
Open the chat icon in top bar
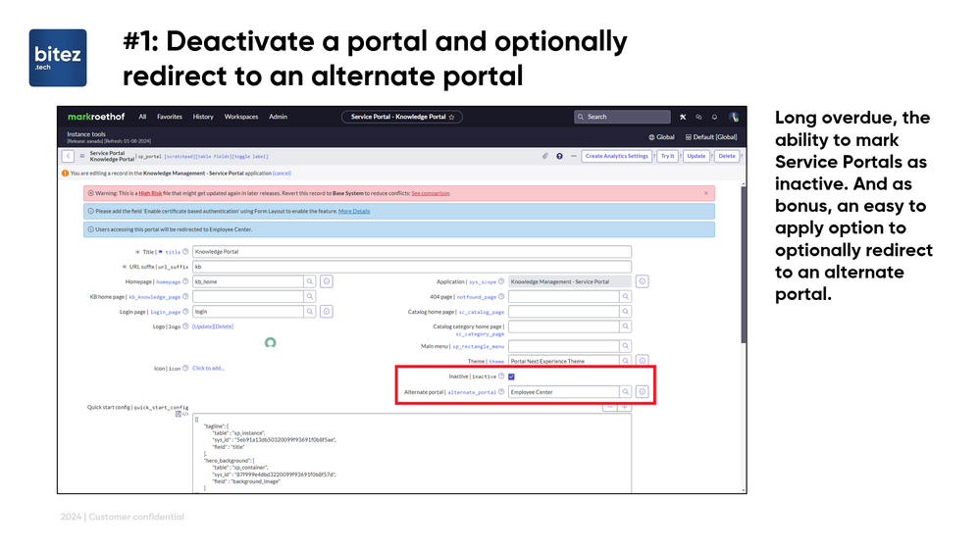(698, 117)
